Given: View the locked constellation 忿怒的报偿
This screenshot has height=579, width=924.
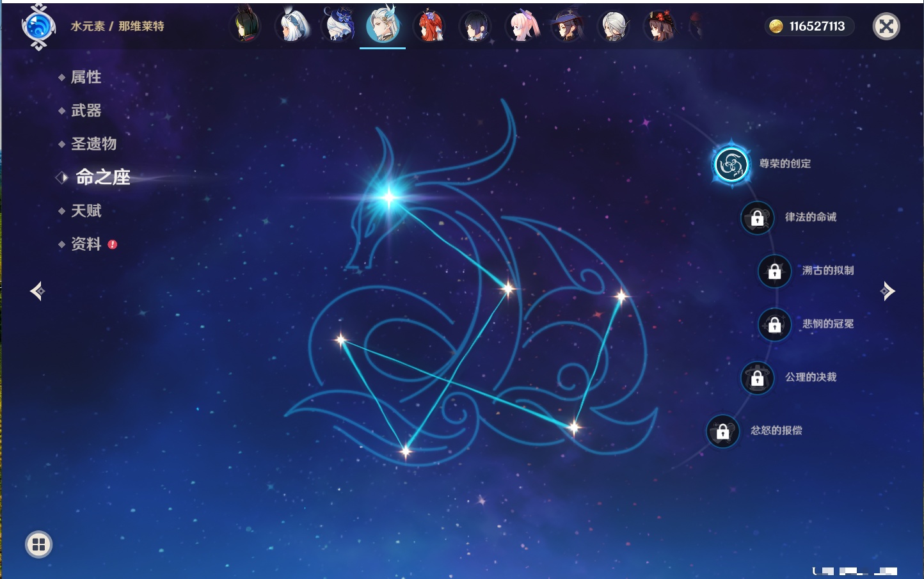Looking at the screenshot, I should pyautogui.click(x=722, y=432).
